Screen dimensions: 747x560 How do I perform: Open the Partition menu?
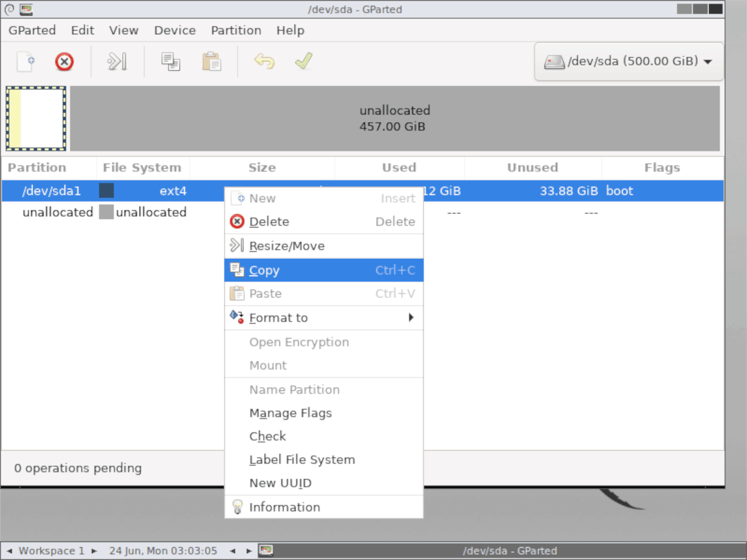point(236,30)
